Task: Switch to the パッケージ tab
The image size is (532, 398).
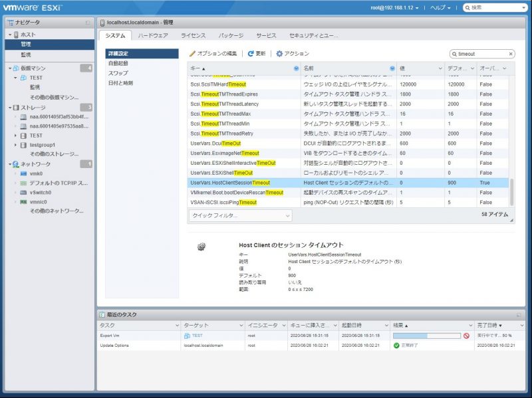Action: tap(231, 36)
